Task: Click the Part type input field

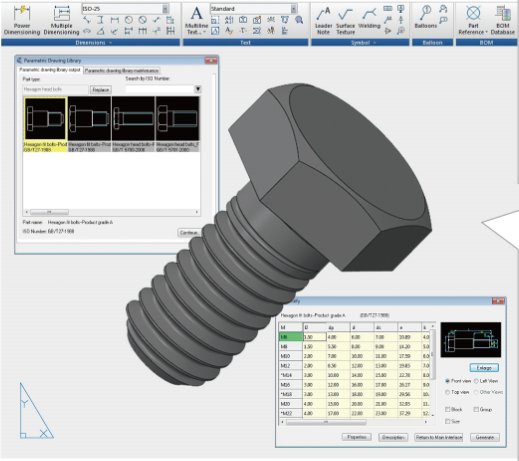Action: click(55, 89)
